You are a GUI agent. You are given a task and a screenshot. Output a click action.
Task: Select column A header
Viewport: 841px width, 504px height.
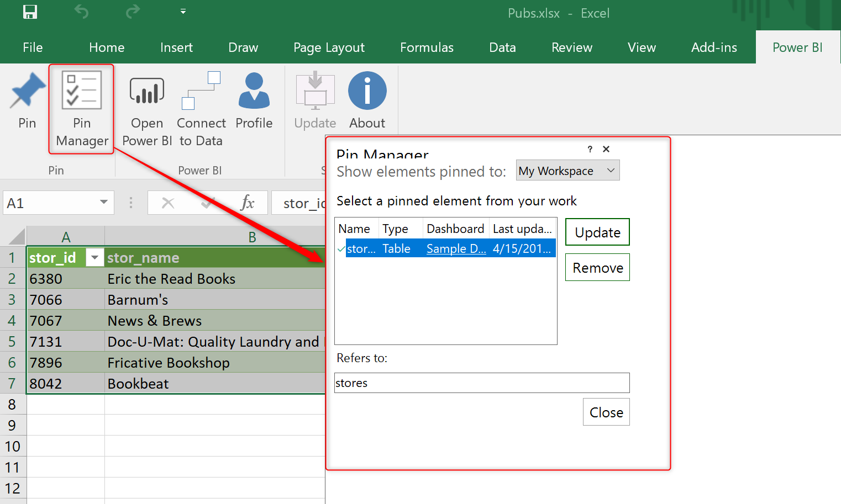tap(66, 237)
